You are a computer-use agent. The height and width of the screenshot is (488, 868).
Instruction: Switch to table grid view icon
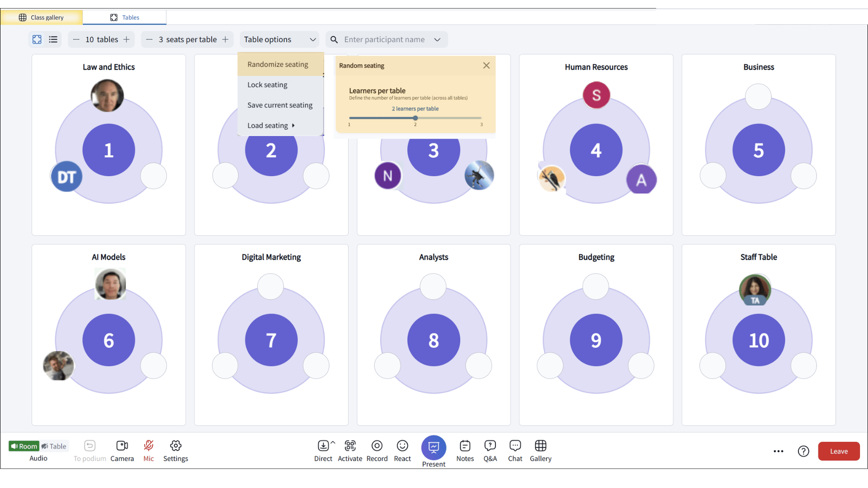(x=37, y=39)
